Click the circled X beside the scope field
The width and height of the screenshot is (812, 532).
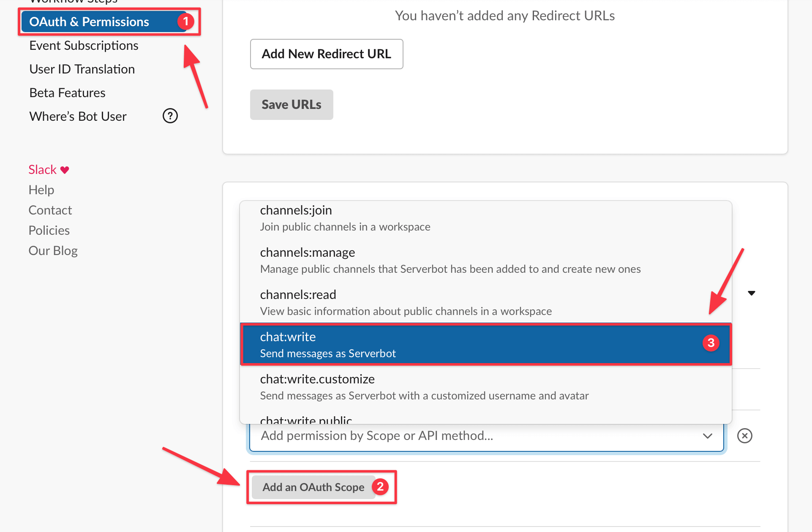[745, 436]
